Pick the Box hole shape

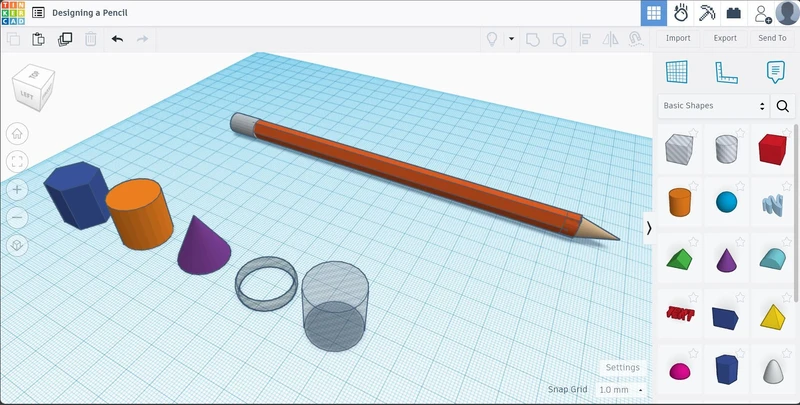[679, 149]
